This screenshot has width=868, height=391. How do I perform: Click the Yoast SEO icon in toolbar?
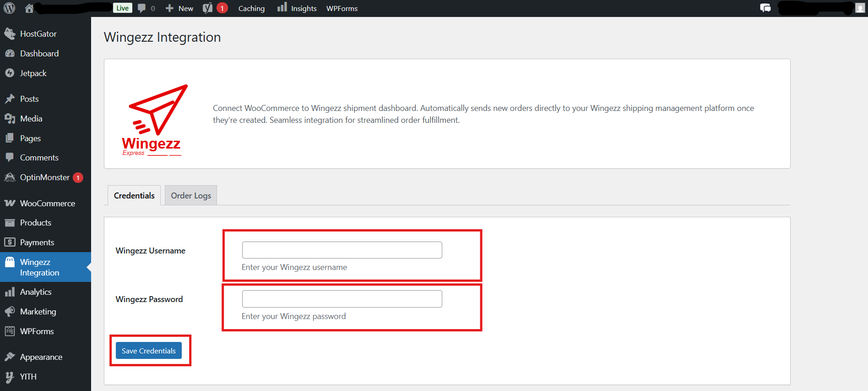[x=207, y=8]
